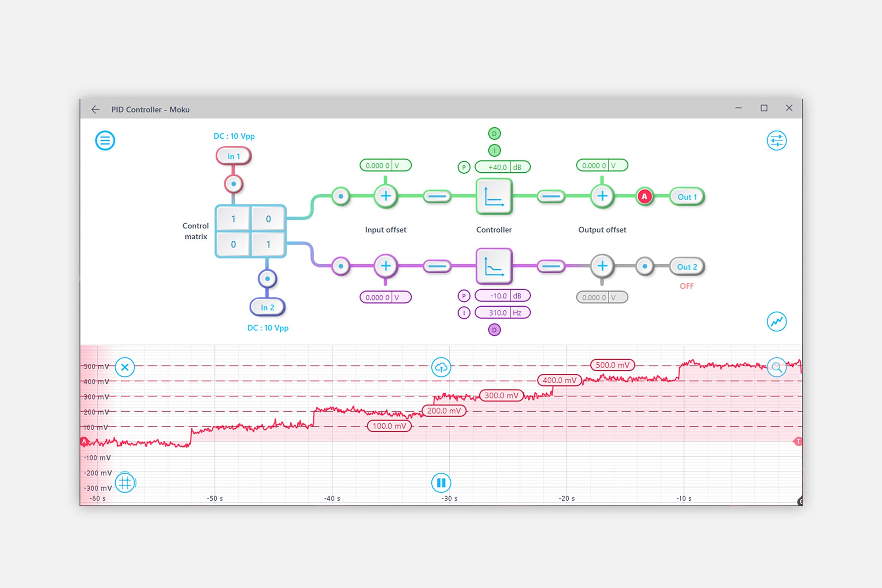The height and width of the screenshot is (588, 882).
Task: Open channel 2 Controller block
Action: (494, 266)
